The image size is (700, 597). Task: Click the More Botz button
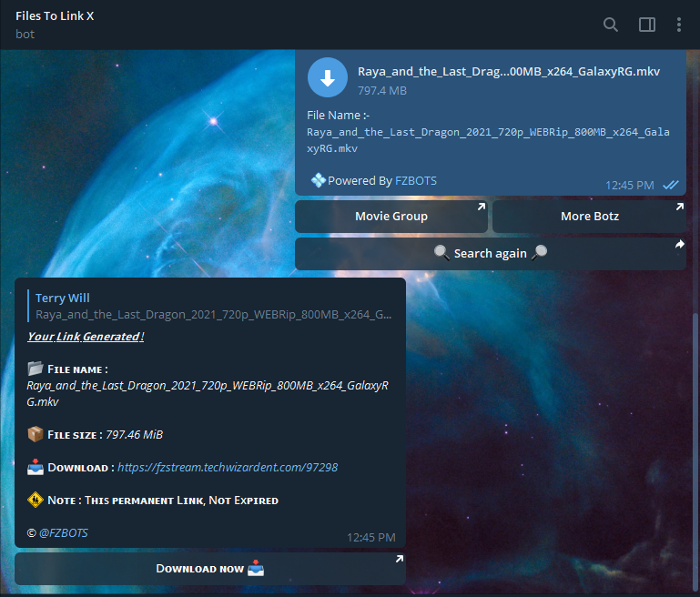(589, 217)
